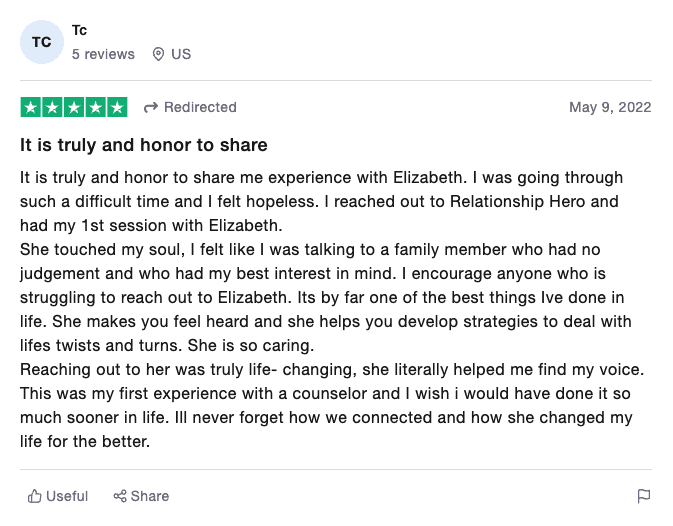673x526 pixels.
Task: Click the May 9, 2022 review date
Action: [x=610, y=107]
